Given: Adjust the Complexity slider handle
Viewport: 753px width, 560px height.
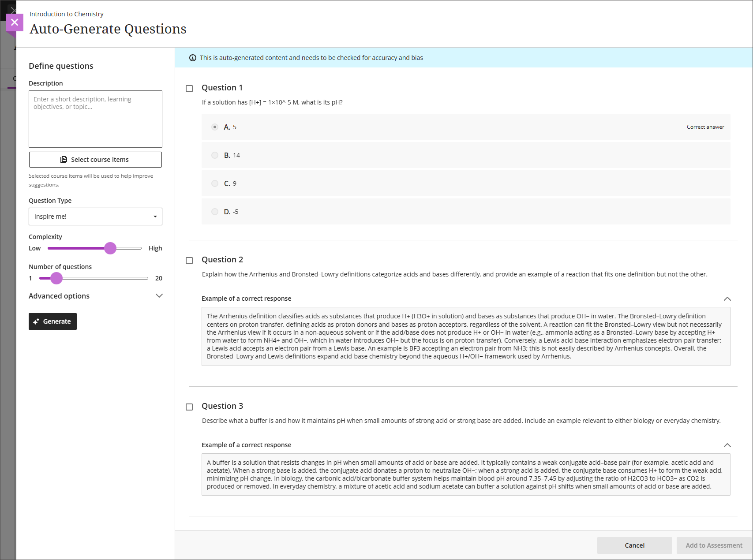Looking at the screenshot, I should point(110,248).
